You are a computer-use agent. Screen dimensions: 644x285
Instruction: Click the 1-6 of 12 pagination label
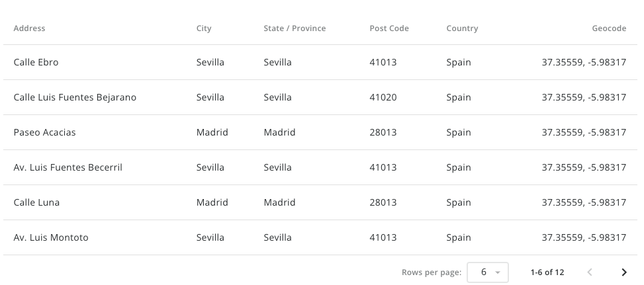[547, 272]
